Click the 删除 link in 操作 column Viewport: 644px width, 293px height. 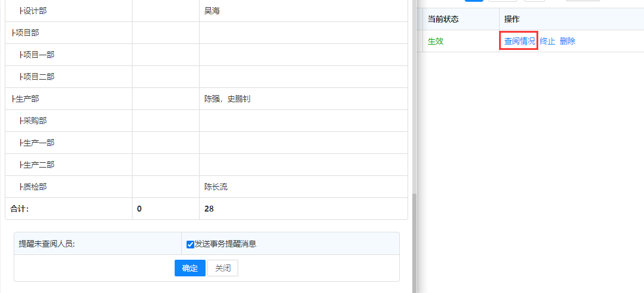tap(567, 41)
